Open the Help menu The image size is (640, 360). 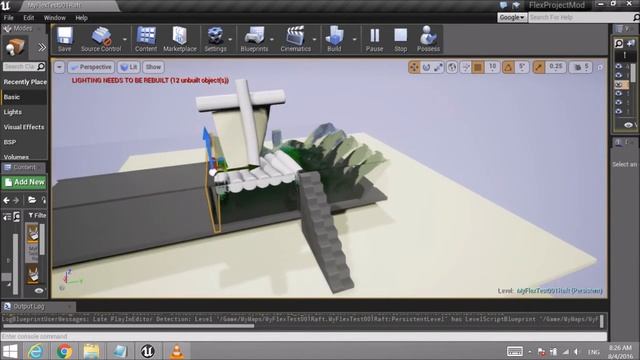tap(81, 18)
